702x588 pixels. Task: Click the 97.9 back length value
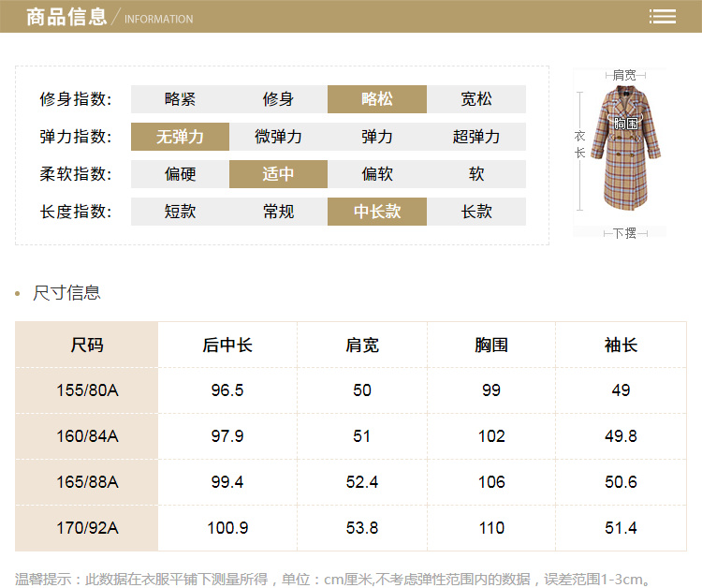(x=227, y=436)
